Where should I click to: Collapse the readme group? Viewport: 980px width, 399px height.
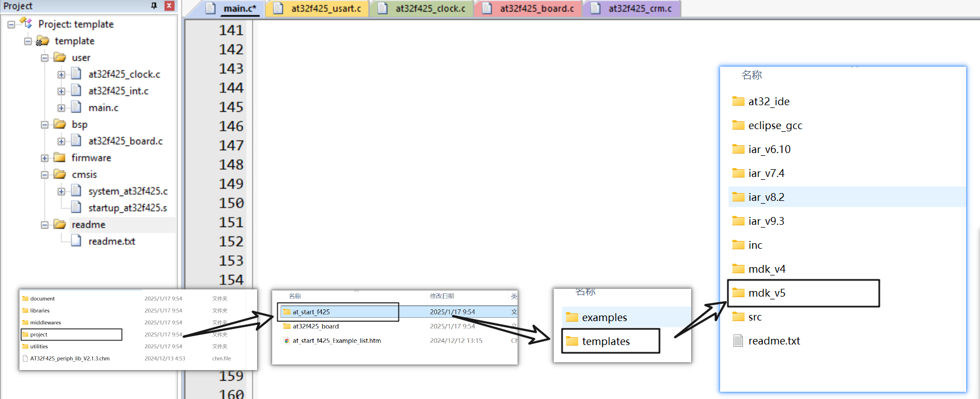[45, 225]
